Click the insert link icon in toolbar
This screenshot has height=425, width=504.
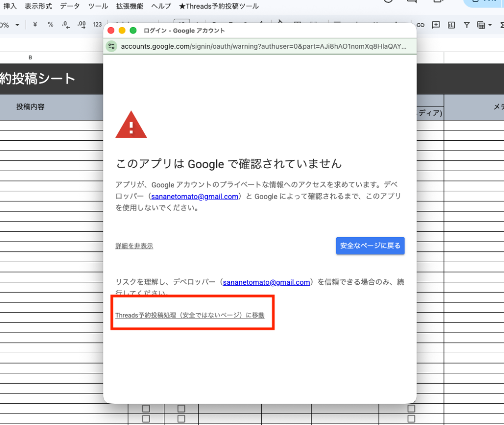(420, 25)
